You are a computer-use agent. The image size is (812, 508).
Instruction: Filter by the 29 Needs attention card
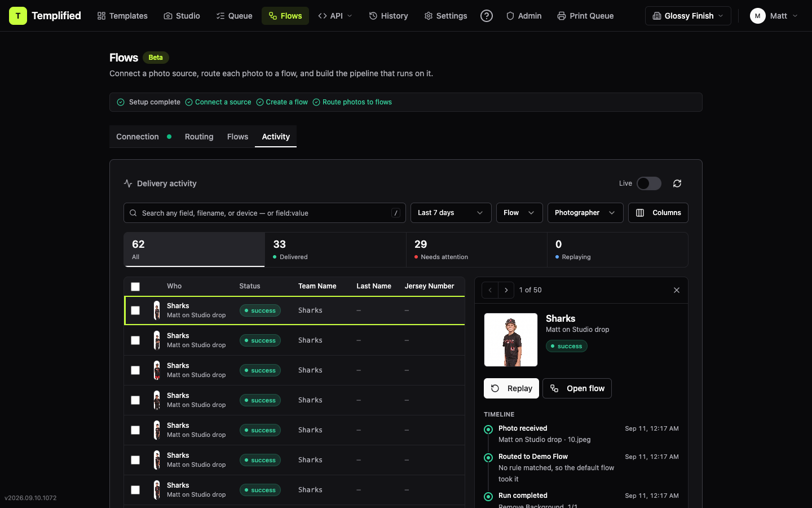click(476, 249)
